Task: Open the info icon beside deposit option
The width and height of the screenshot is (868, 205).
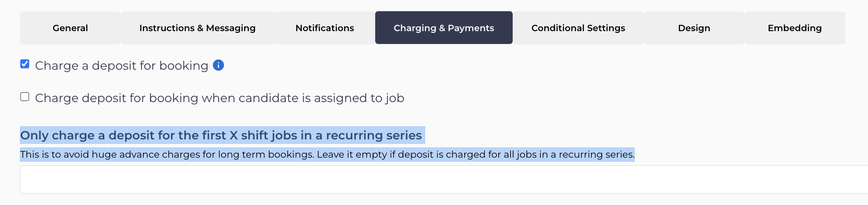Action: (x=218, y=65)
